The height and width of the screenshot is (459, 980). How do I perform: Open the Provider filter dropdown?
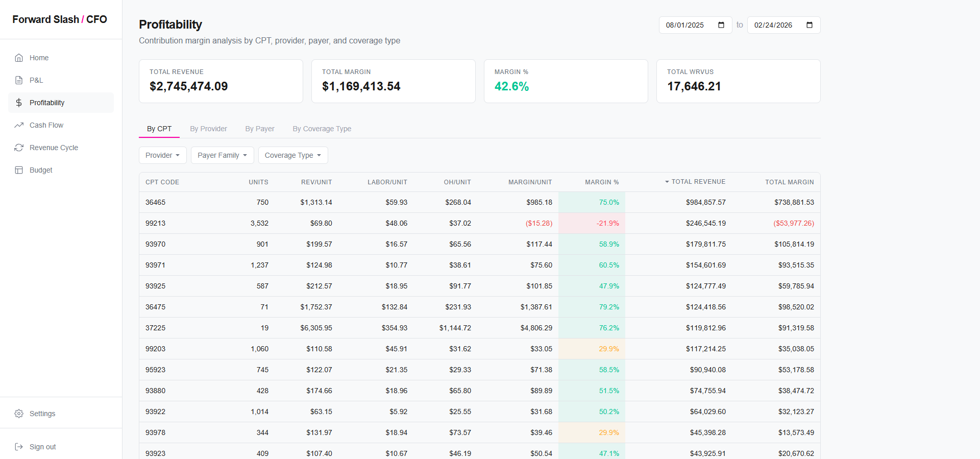coord(163,155)
